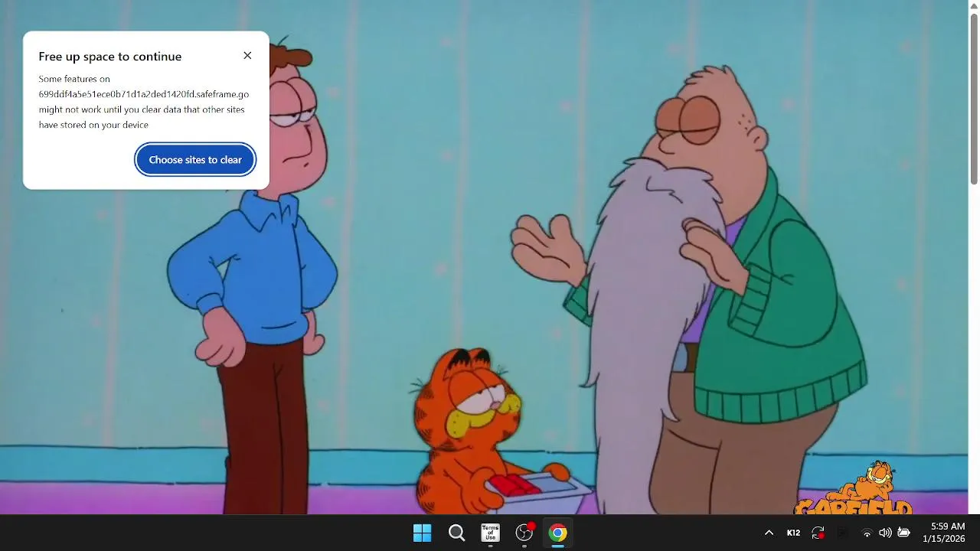Screen dimensions: 980x551
Task: Show hidden system tray icons
Action: coord(769,533)
